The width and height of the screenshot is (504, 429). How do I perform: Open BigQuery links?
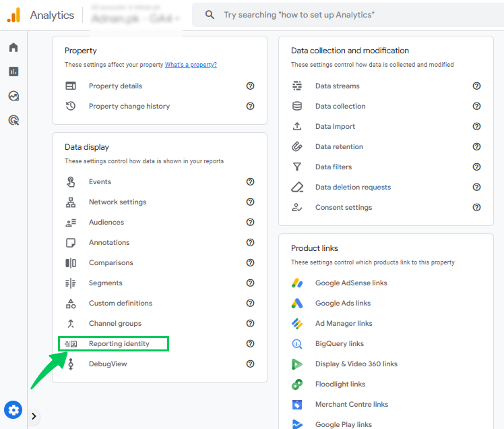(x=339, y=343)
